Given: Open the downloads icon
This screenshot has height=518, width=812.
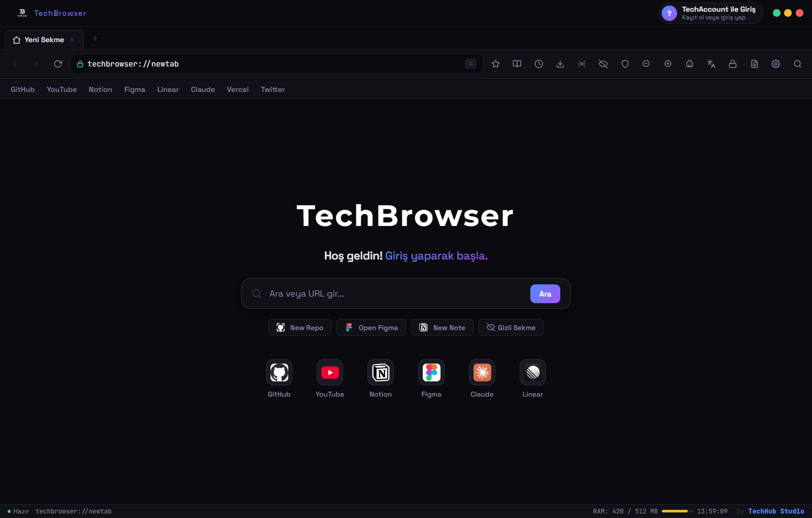Looking at the screenshot, I should [x=560, y=64].
